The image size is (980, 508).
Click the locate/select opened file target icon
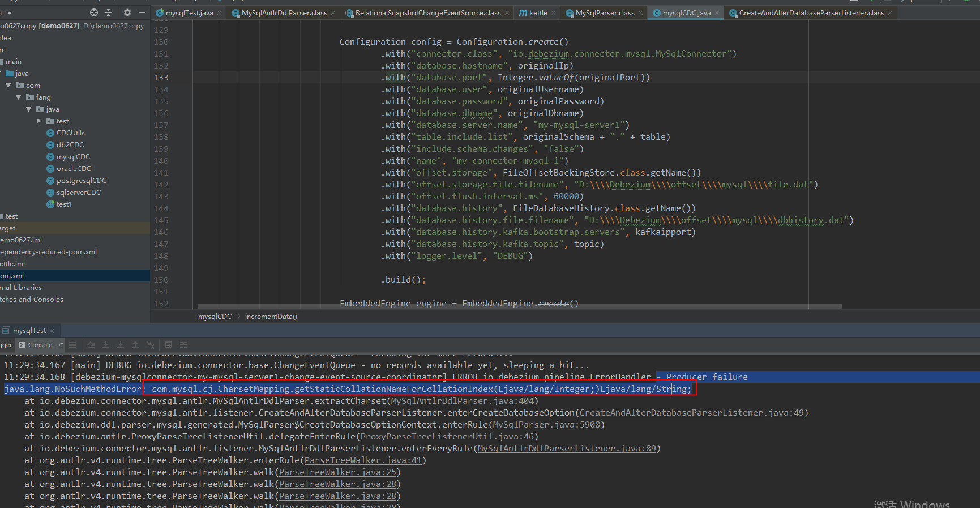coord(94,12)
